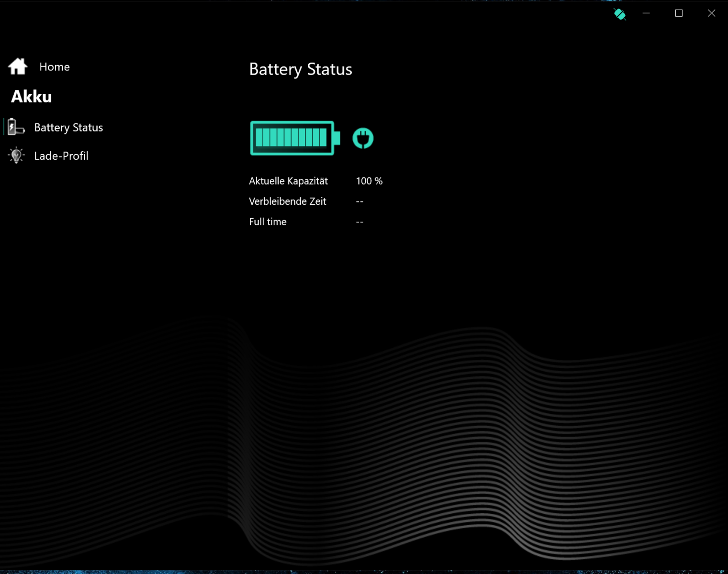This screenshot has width=728, height=574.
Task: Click the large Battery Status page title
Action: coord(301,69)
